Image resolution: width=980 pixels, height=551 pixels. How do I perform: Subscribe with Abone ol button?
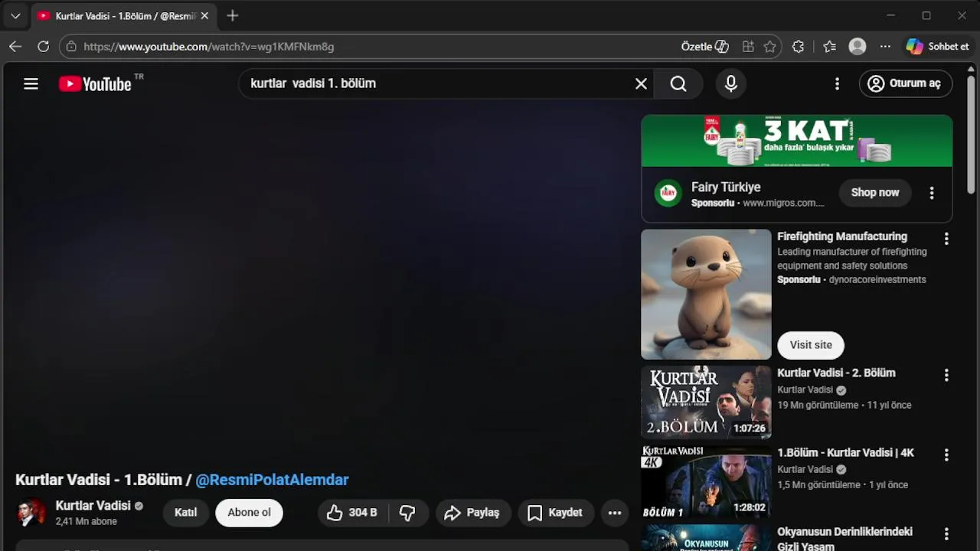249,513
